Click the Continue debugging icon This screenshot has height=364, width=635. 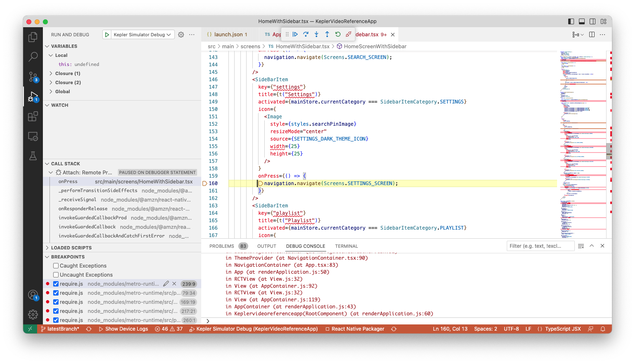coord(295,35)
